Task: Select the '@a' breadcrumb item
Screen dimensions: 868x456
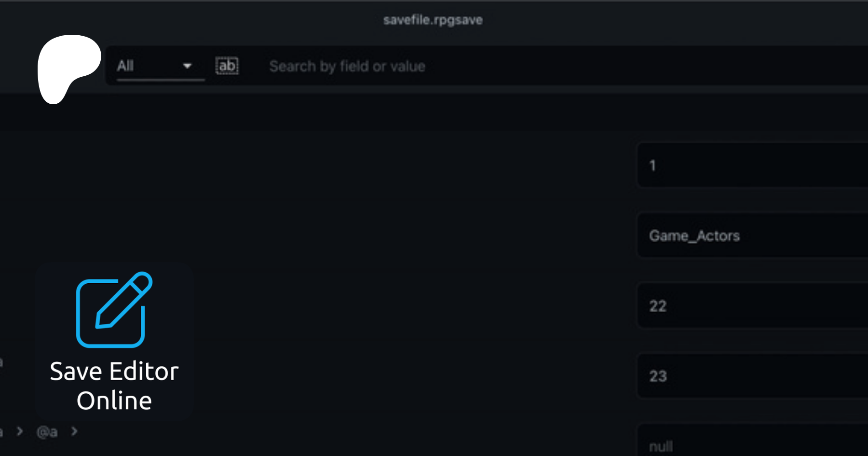Action: pyautogui.click(x=47, y=432)
